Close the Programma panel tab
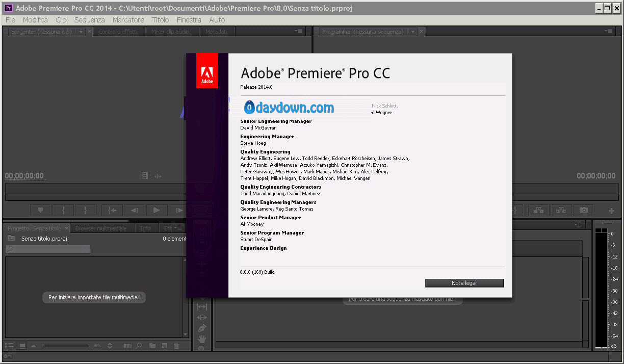This screenshot has height=364, width=624. click(421, 32)
